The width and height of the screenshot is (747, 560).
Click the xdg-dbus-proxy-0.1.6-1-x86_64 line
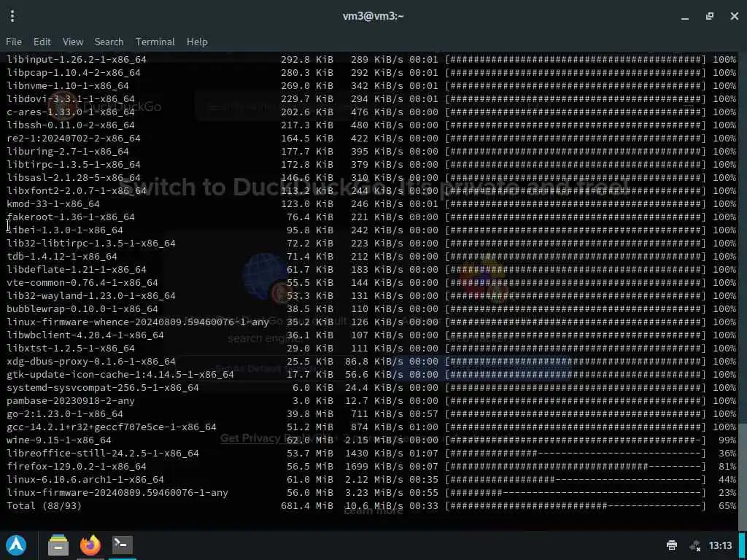pos(371,362)
